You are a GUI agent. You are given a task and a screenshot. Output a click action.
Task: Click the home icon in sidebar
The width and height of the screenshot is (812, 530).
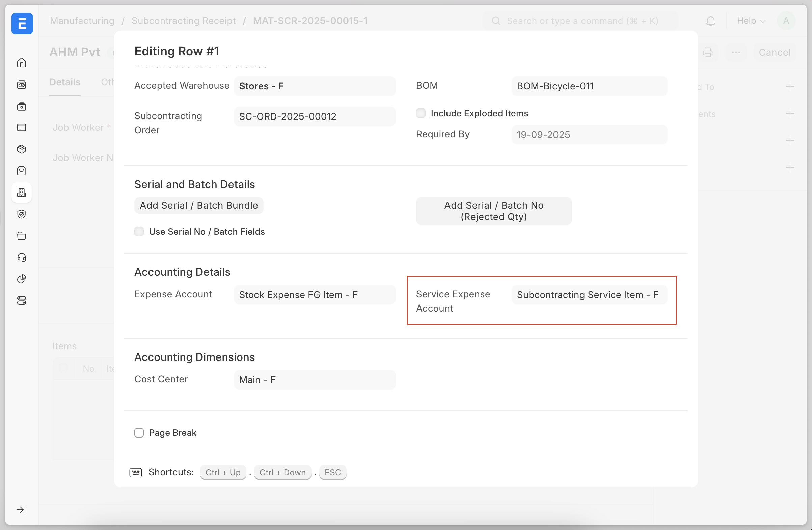[22, 63]
